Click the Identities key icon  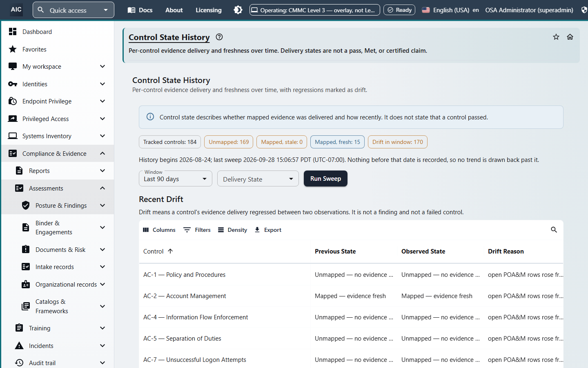click(x=13, y=84)
